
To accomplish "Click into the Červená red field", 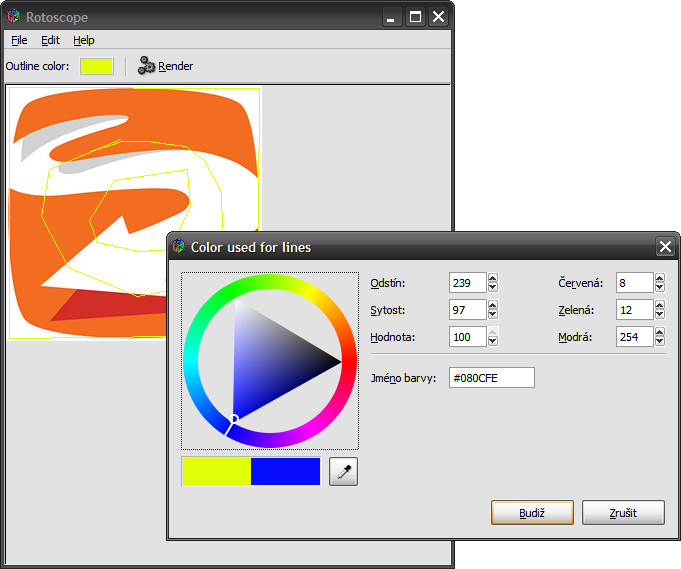I will click(635, 283).
